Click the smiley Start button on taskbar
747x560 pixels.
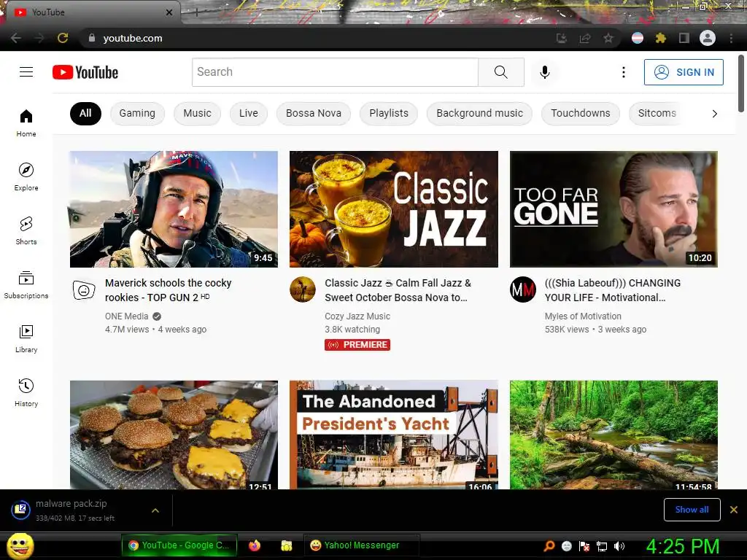(x=20, y=545)
